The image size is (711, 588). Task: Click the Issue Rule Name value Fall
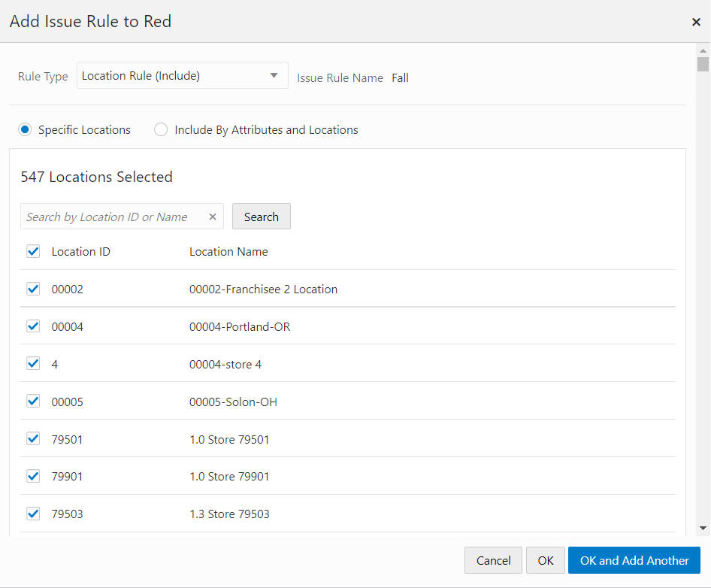point(400,78)
